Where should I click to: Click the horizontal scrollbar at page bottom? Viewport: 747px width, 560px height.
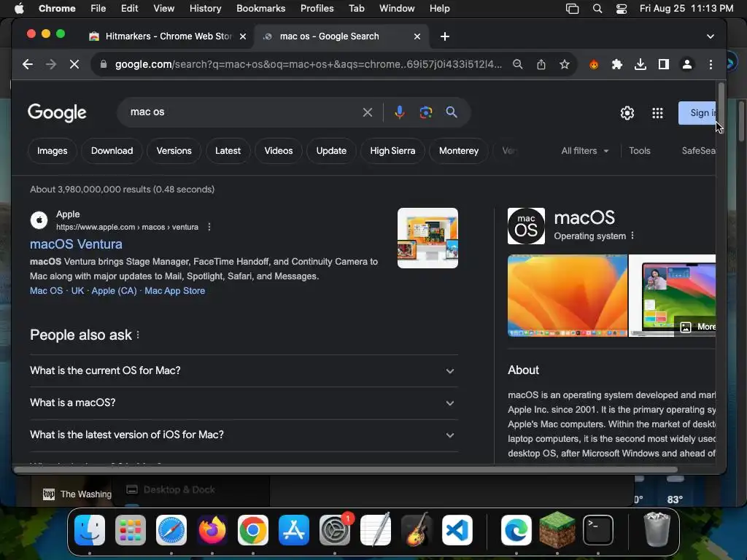pyautogui.click(x=345, y=470)
